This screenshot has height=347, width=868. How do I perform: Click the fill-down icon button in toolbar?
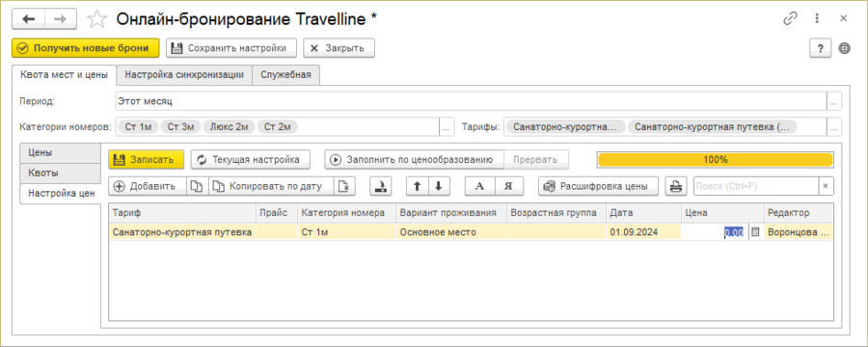click(380, 186)
